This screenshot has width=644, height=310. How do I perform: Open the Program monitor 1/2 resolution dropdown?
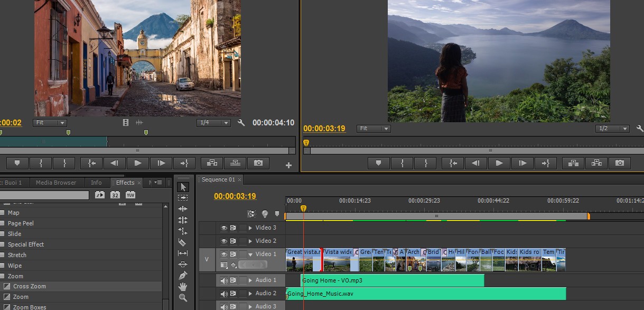(x=612, y=129)
